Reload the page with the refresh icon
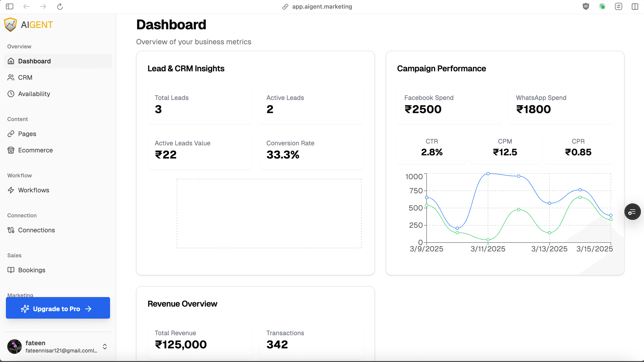 60,7
